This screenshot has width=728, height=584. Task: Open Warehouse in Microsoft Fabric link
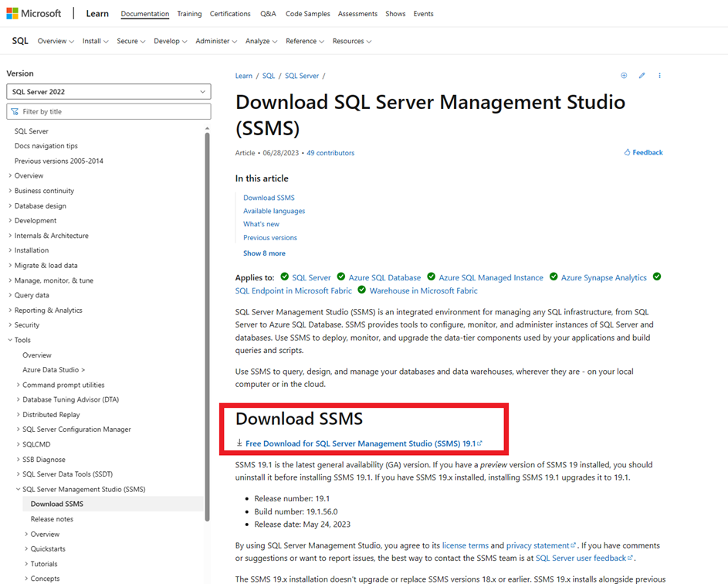423,290
